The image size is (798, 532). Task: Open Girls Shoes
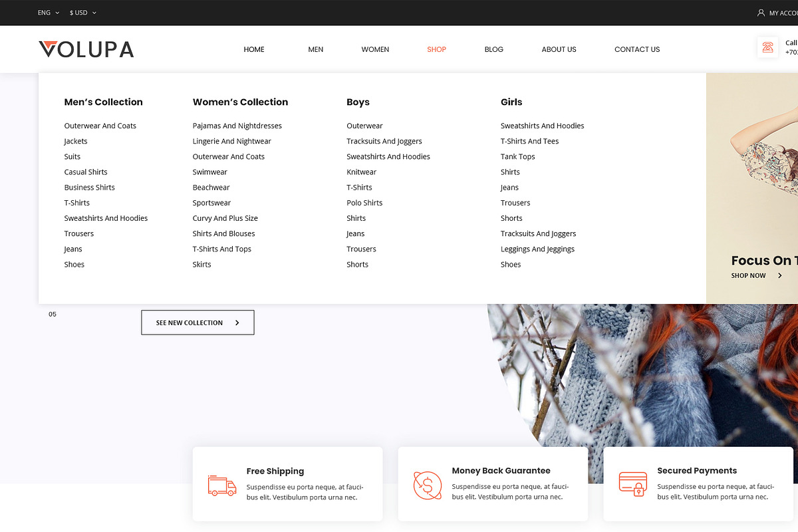pyautogui.click(x=511, y=264)
